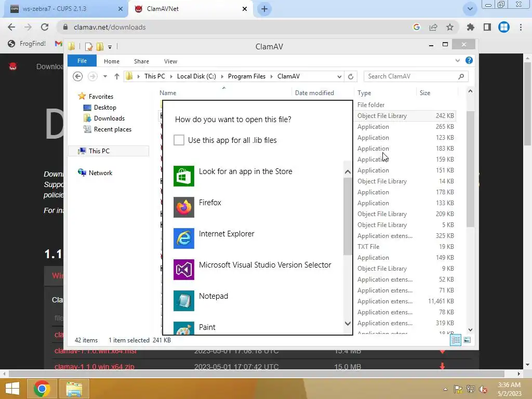Screen dimensions: 532x399
Task: Open FrogFind! bookmark
Action: click(x=27, y=44)
